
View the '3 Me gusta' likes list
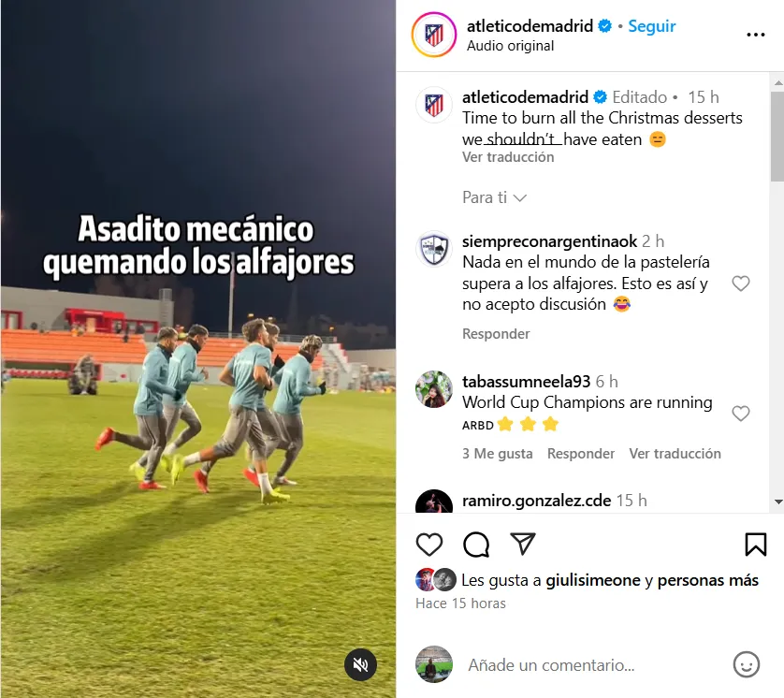497,454
